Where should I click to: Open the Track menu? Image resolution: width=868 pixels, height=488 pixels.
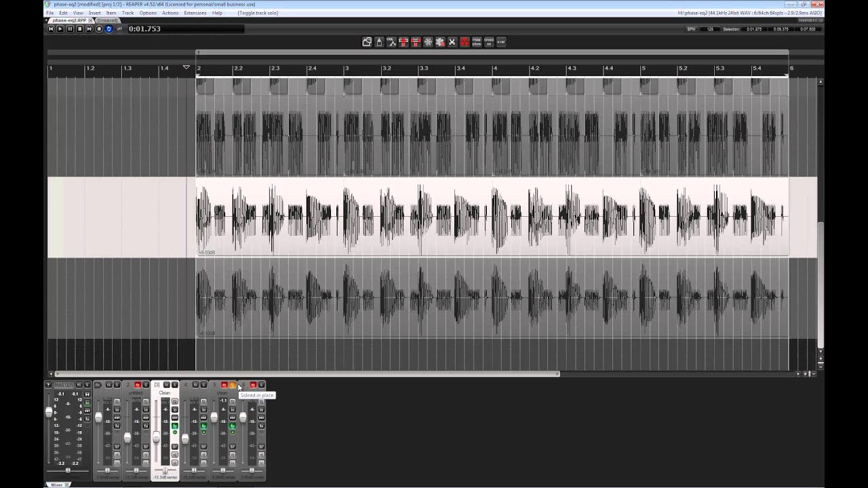[127, 13]
